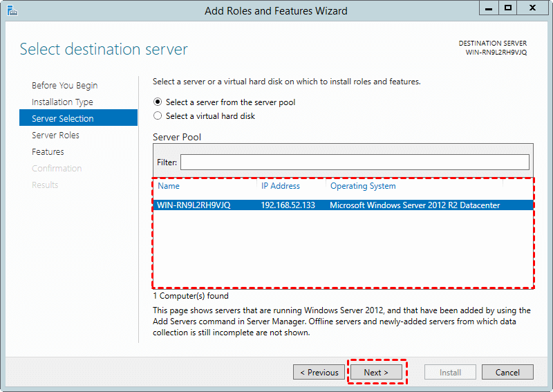Maximize the wizard window

(x=508, y=8)
